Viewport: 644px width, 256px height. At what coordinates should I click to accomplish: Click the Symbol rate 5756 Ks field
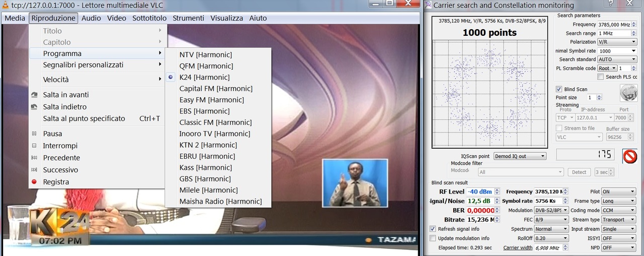(551, 201)
